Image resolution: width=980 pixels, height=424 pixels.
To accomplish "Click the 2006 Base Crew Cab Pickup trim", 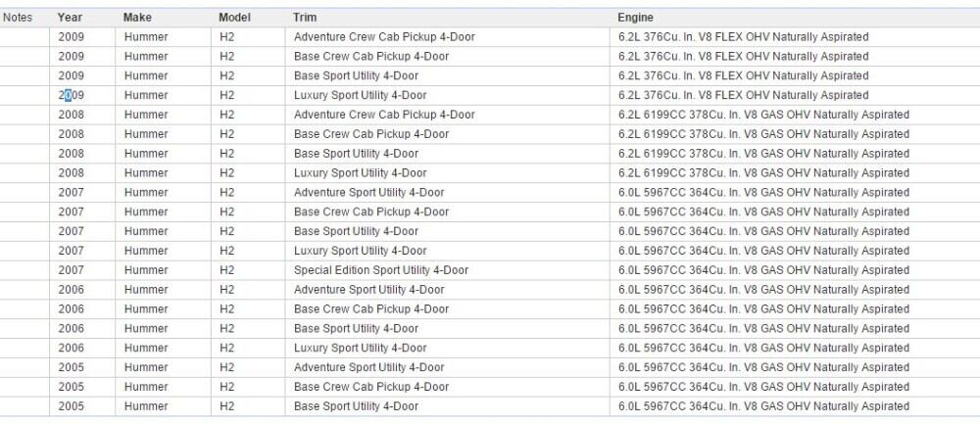I will point(371,309).
